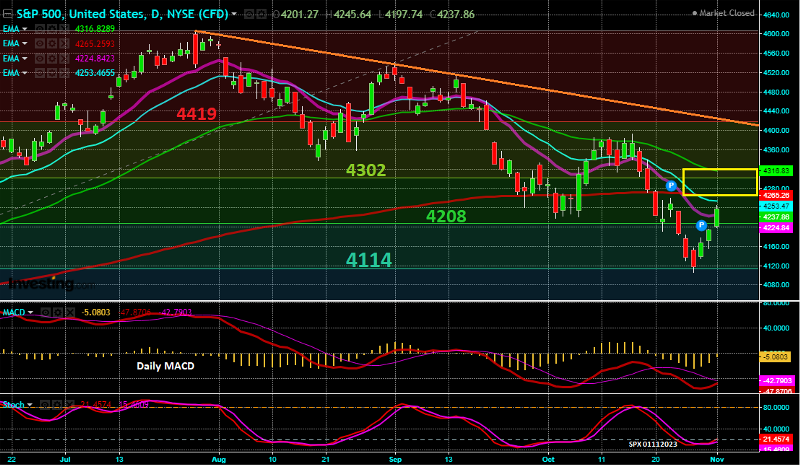Remove the Stoch indicator with its X icon

tap(69, 405)
